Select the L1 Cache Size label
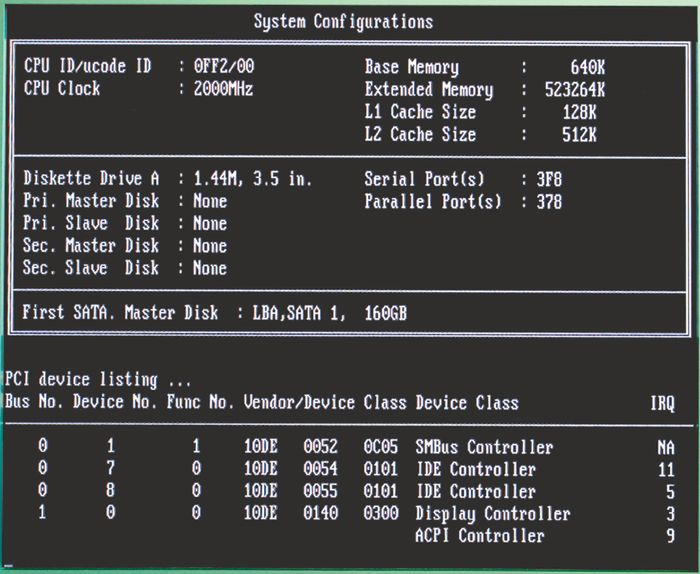 click(420, 112)
